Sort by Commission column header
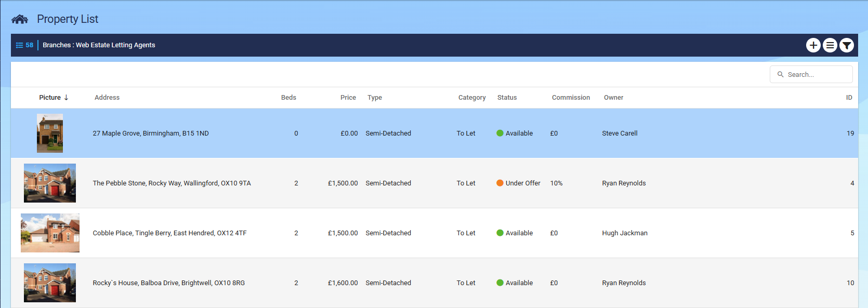Viewport: 868px width, 308px height. 571,98
